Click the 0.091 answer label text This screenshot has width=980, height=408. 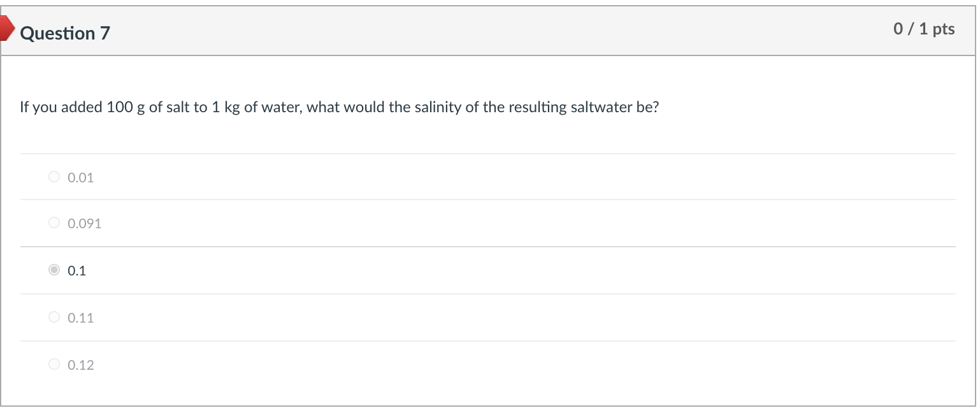coord(83,222)
